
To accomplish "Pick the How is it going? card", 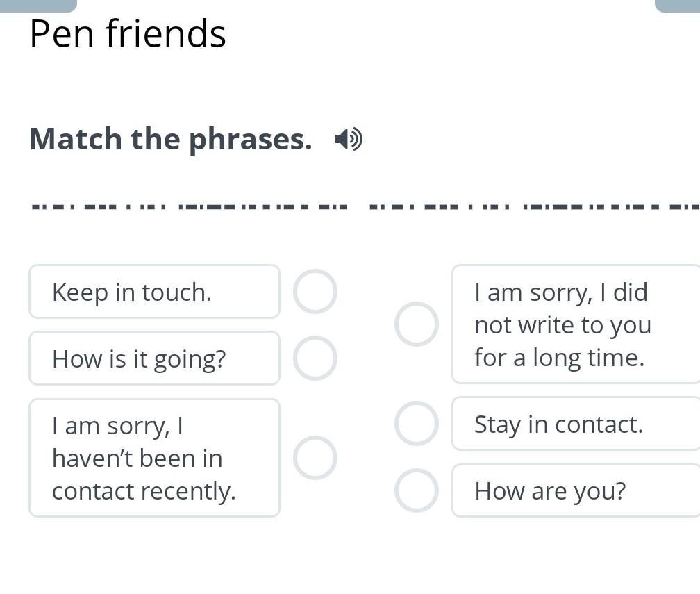I will pos(154,358).
